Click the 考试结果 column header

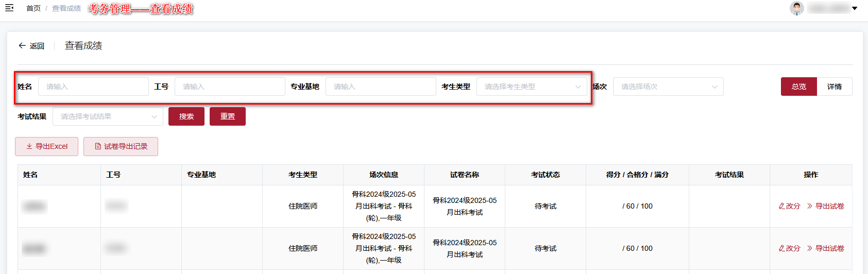[x=729, y=175]
